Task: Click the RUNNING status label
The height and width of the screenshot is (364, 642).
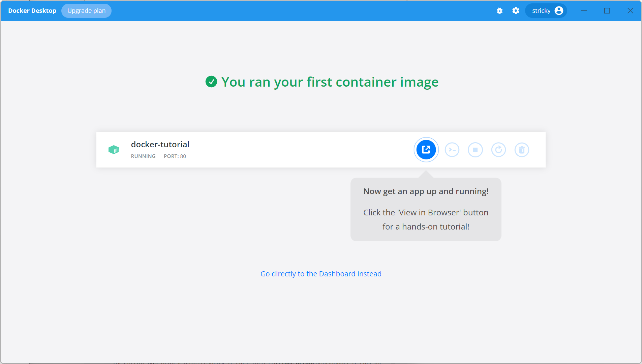Action: (x=143, y=156)
